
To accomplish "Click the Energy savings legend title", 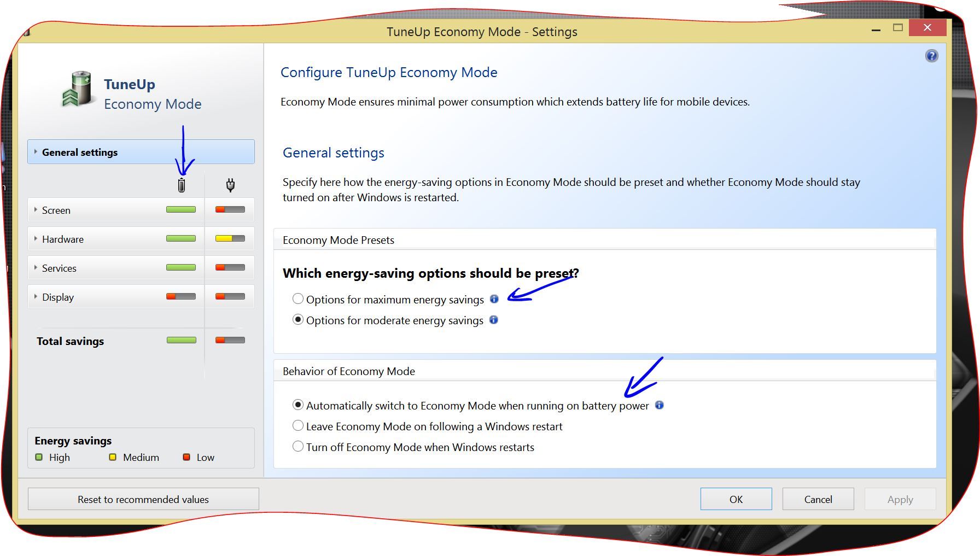I will (73, 441).
